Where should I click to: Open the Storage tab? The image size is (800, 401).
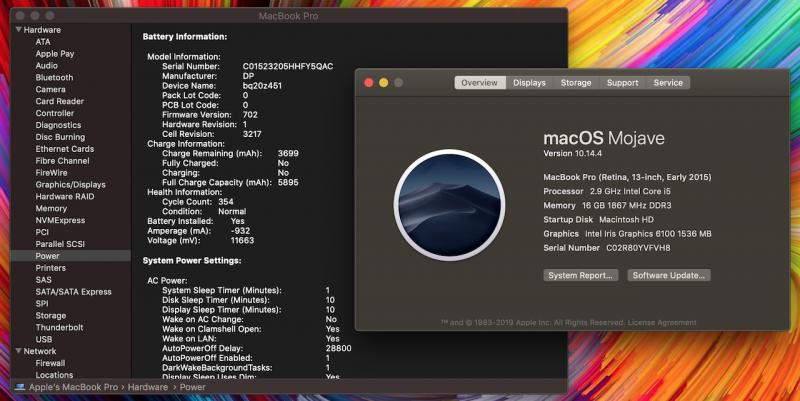click(576, 83)
